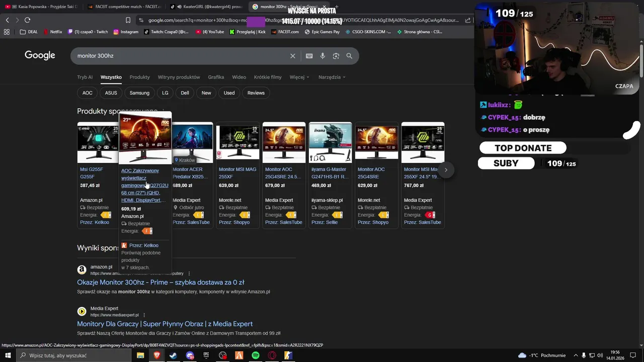Viewport: 644px width, 362px height.
Task: Open the three-dot menu beside mediaexpert.pl result
Action: (144, 315)
